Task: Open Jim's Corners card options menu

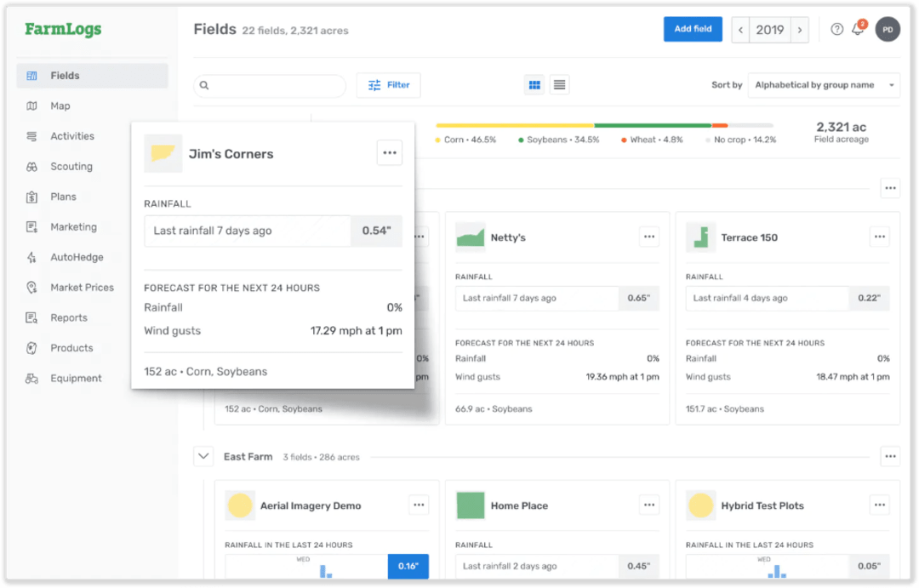Action: [x=390, y=152]
